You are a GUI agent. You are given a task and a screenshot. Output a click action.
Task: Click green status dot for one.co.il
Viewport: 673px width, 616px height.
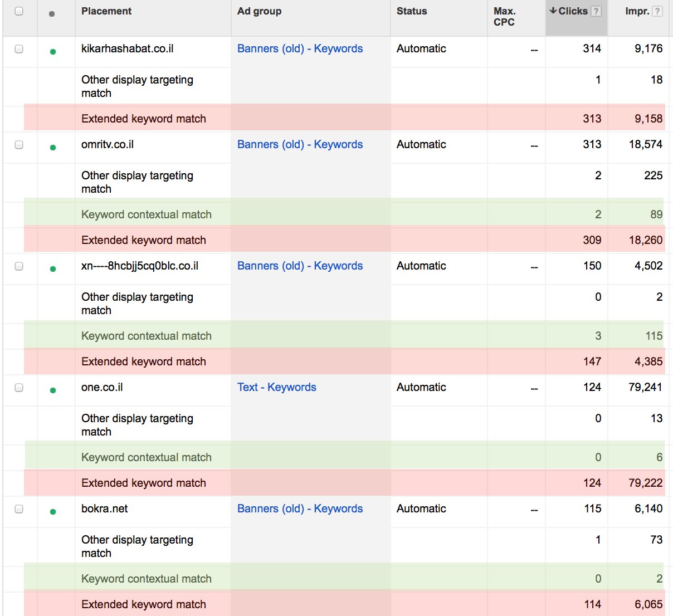coord(53,390)
